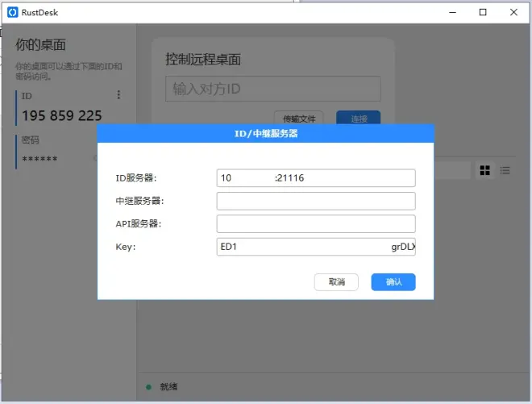Click the masked password value
The image size is (532, 404).
tap(40, 159)
